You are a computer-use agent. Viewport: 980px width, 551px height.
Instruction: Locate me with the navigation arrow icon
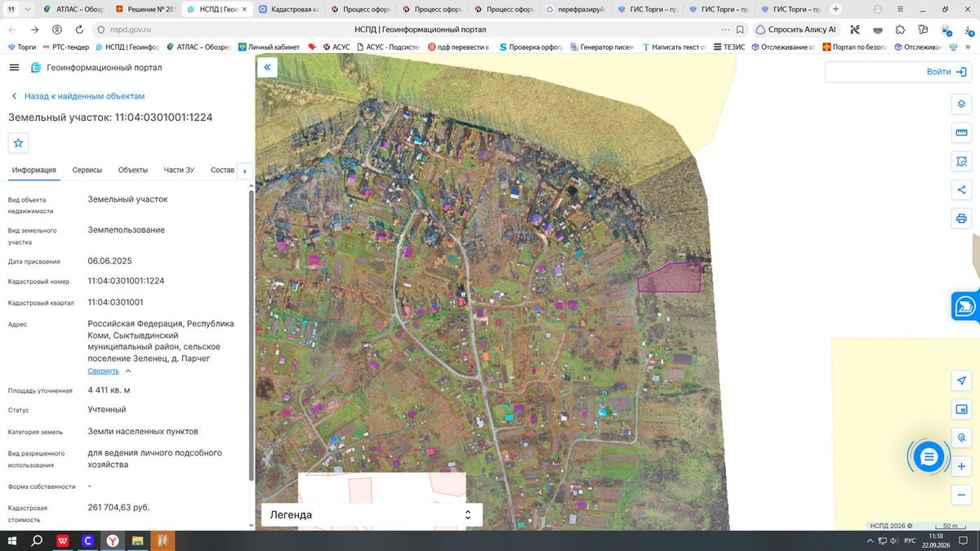tap(961, 381)
